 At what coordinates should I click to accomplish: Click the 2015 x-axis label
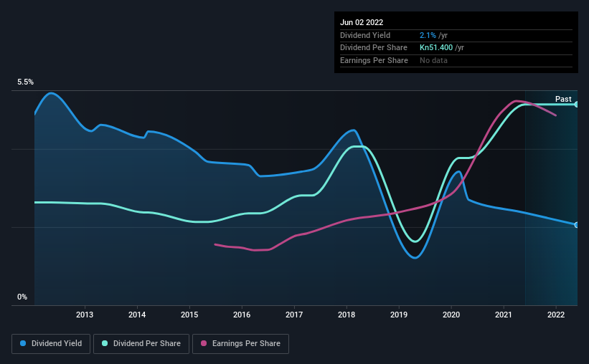coord(189,315)
